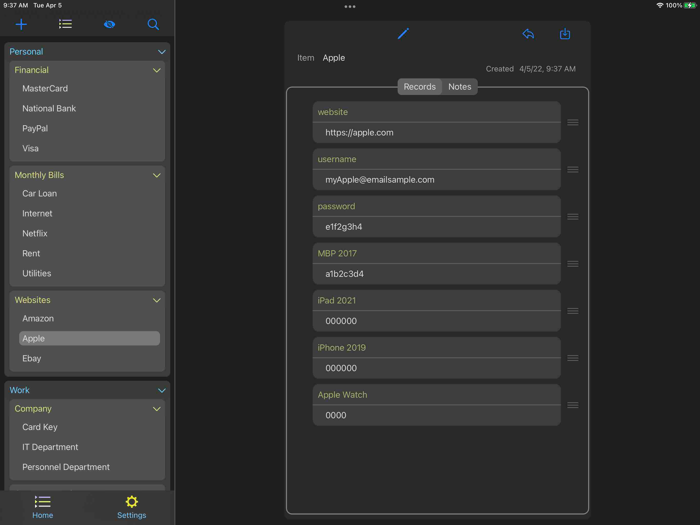
Task: Go to the Home tab
Action: [42, 507]
